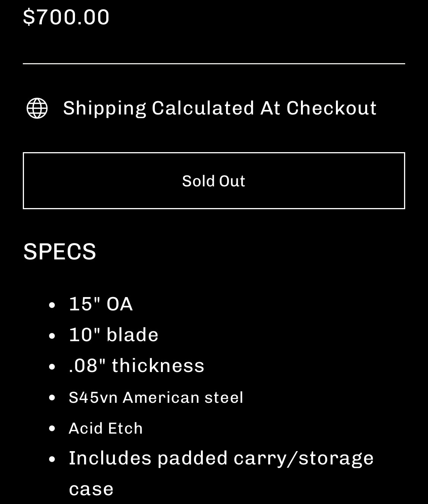The height and width of the screenshot is (504, 428).
Task: Select the 10" blade spec text
Action: pos(113,335)
